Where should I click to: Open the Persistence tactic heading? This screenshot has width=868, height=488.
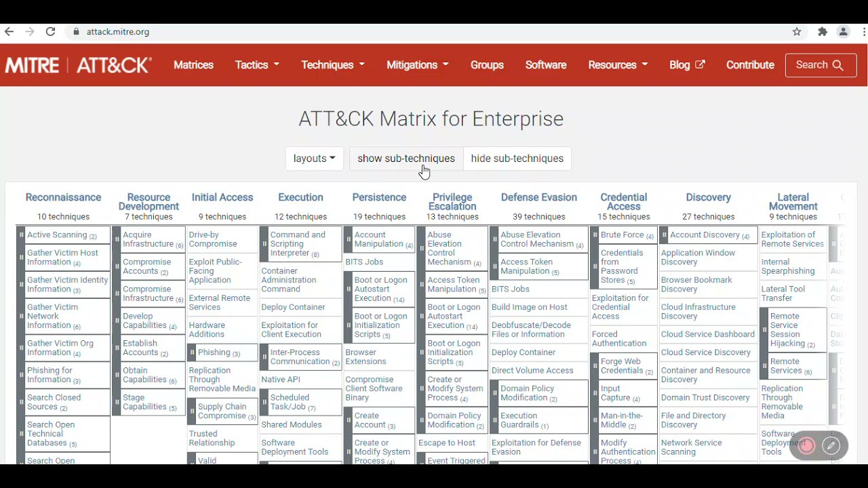379,197
